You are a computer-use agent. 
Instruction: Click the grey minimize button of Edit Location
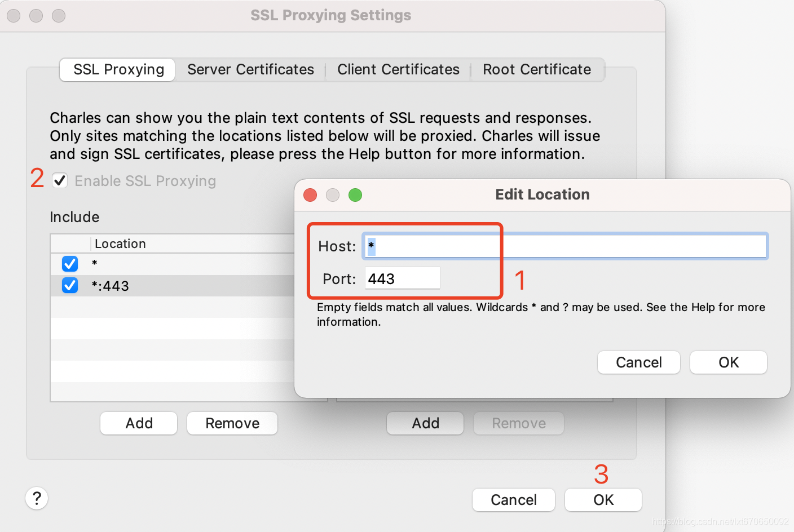(333, 195)
